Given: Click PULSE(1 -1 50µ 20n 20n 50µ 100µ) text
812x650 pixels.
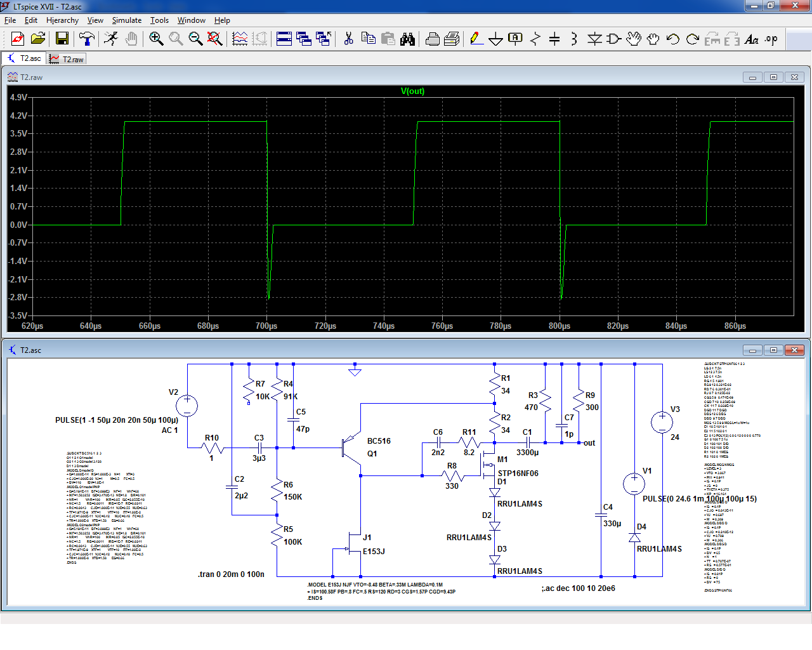Looking at the screenshot, I should point(117,420).
